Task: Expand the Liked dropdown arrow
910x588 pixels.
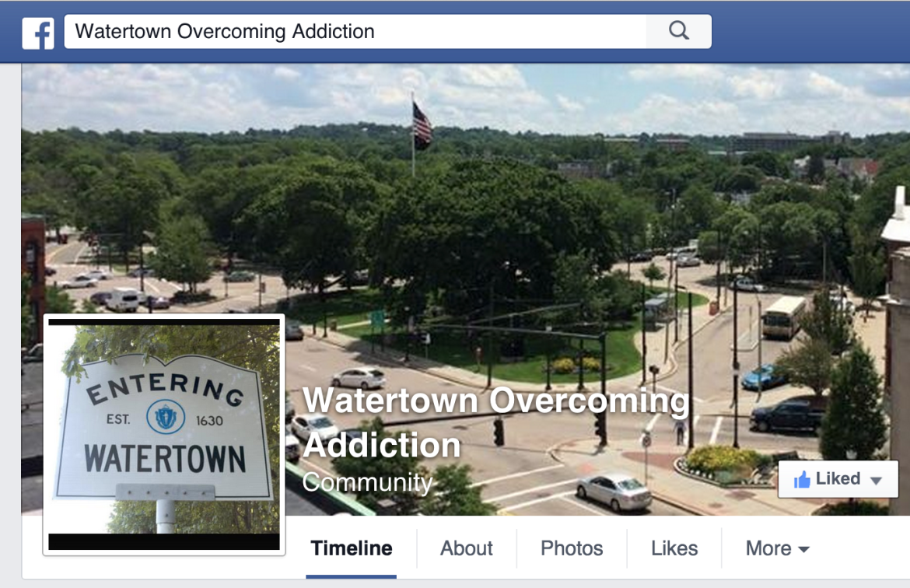Action: point(877,481)
